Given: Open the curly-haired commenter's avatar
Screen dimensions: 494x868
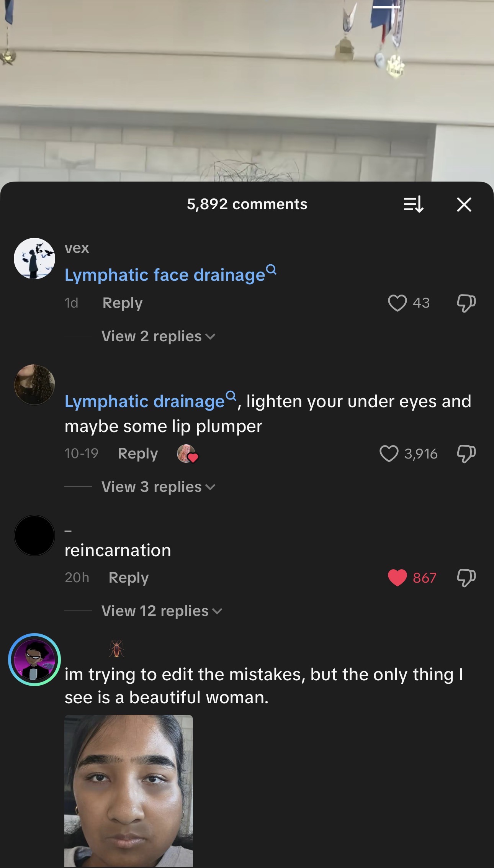Looking at the screenshot, I should click(34, 385).
